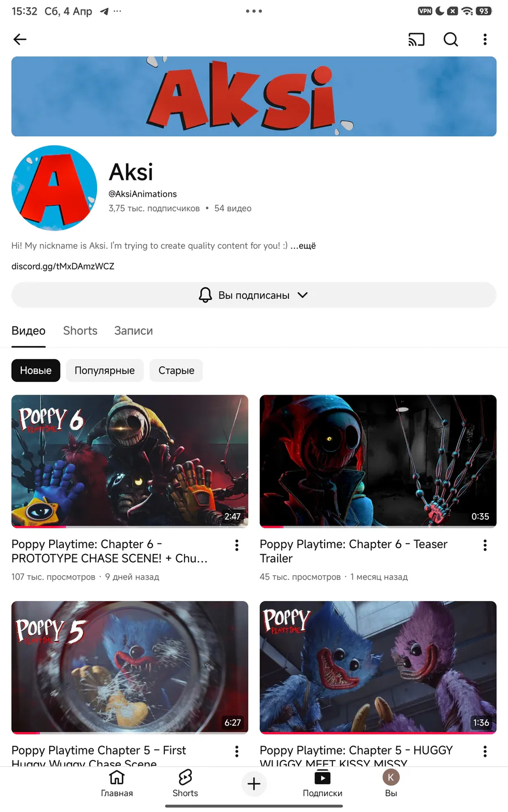508x812 pixels.
Task: Open options for Chapter 6 Teaser Trailer
Action: tap(485, 545)
